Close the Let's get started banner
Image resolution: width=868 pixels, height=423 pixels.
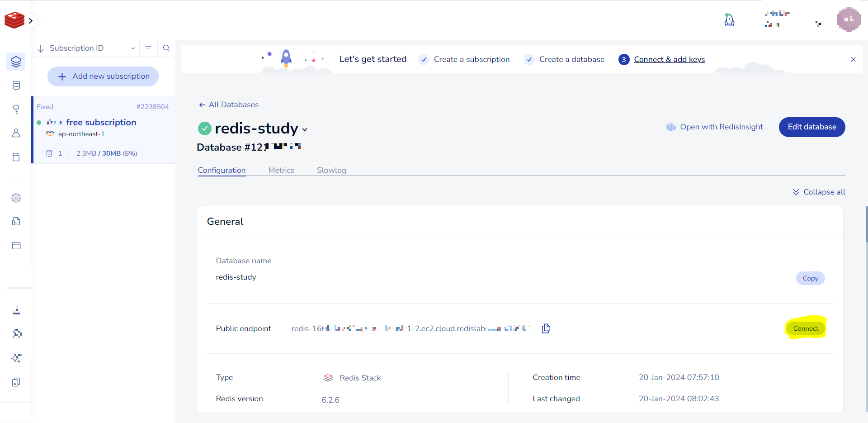(853, 59)
